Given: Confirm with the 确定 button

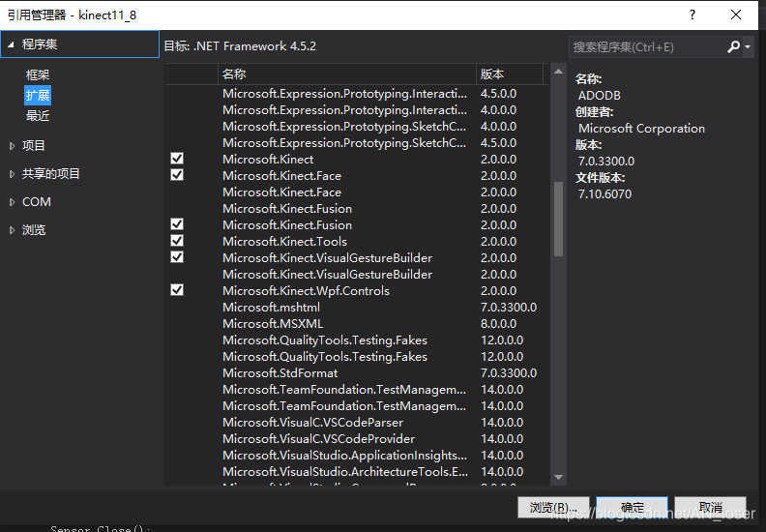Looking at the screenshot, I should [633, 508].
